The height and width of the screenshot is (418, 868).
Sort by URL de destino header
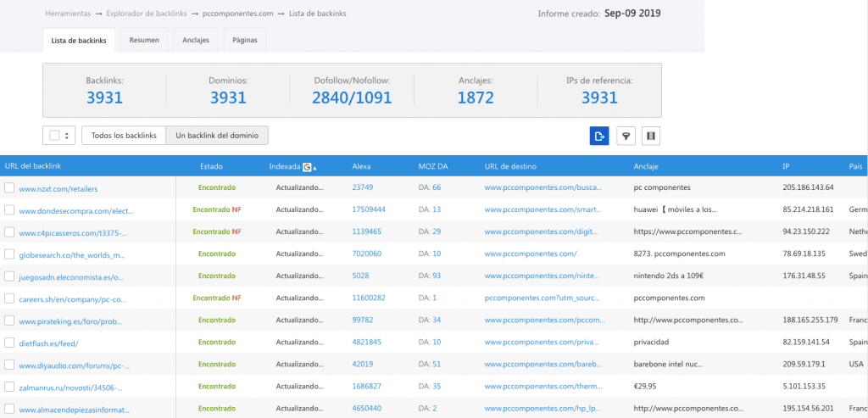point(510,166)
